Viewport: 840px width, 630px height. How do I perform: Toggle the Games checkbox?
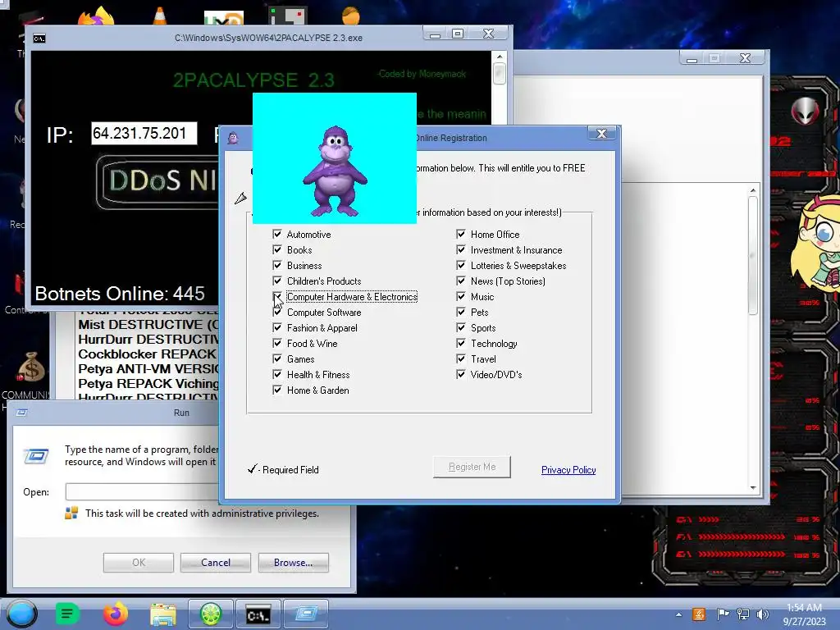coord(277,358)
